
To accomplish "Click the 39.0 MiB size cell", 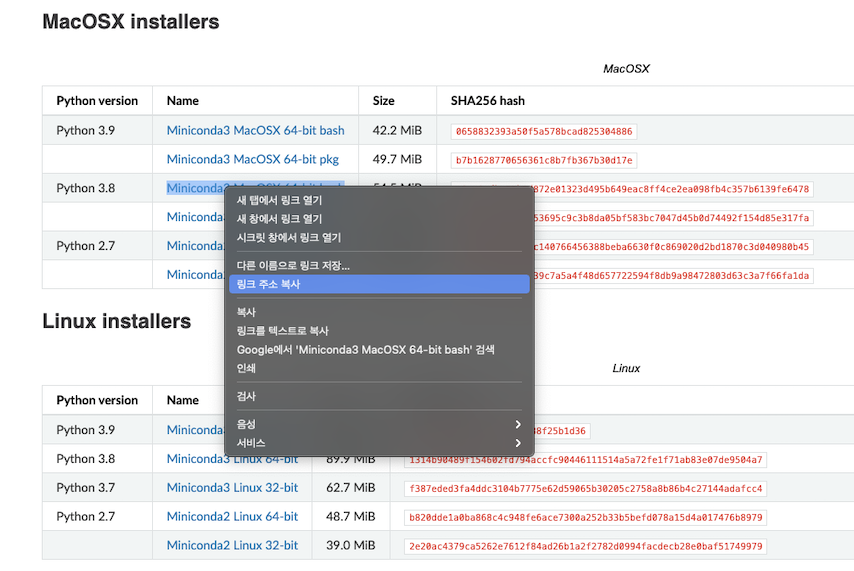I will (x=351, y=545).
